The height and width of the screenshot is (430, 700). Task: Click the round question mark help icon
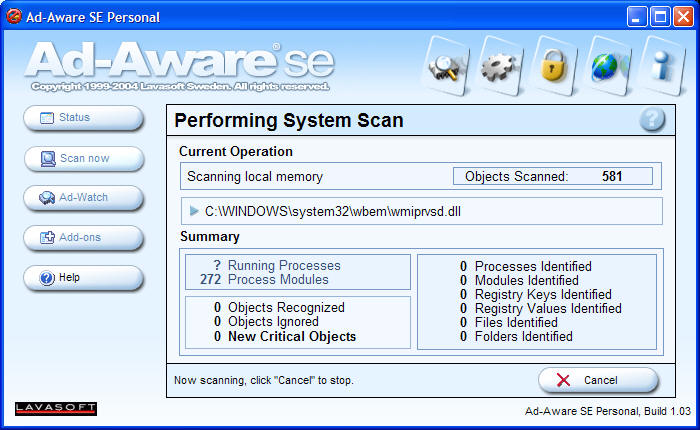click(x=652, y=120)
